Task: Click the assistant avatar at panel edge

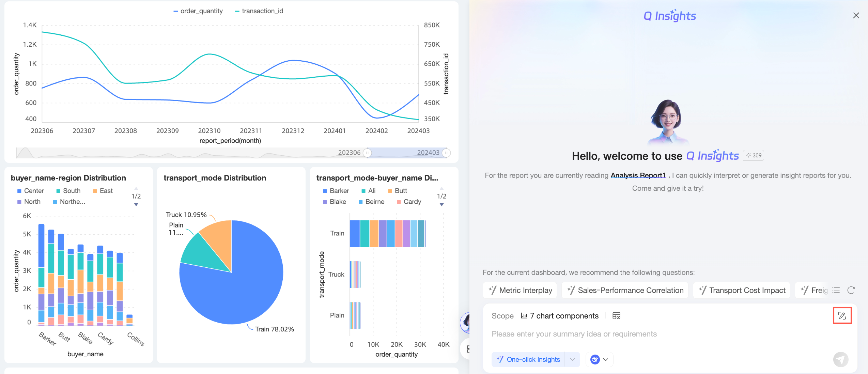Action: (x=465, y=322)
